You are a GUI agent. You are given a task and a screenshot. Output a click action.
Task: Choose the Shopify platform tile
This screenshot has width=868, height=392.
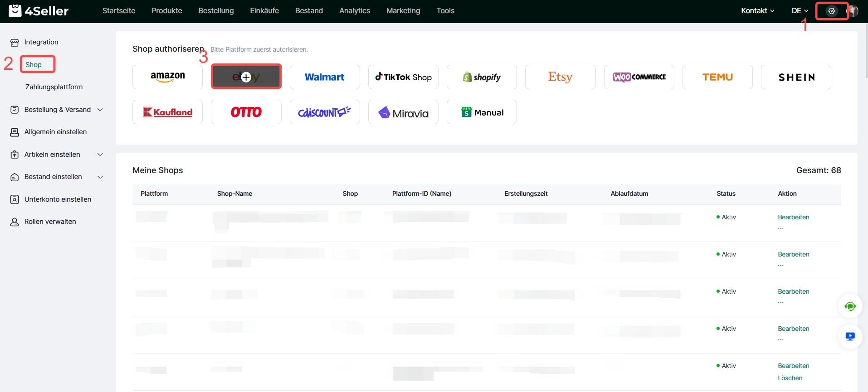(482, 77)
